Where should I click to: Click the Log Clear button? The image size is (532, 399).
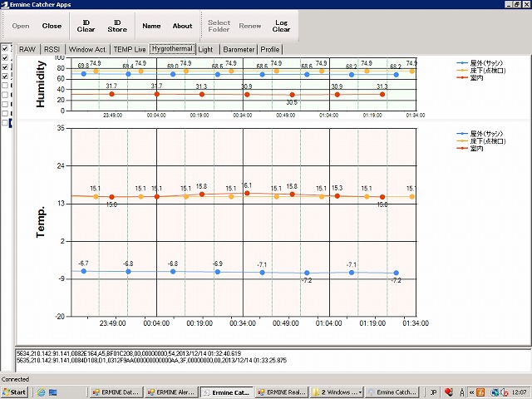(282, 26)
